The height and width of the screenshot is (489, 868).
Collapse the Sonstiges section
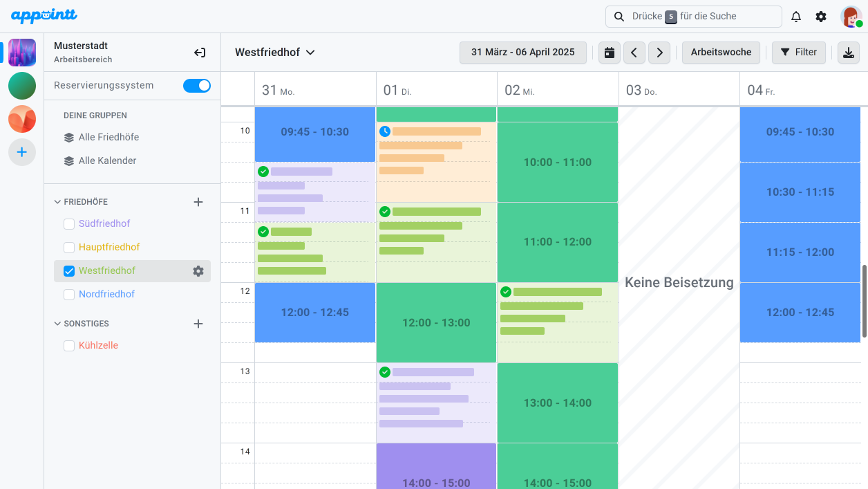[x=57, y=324]
